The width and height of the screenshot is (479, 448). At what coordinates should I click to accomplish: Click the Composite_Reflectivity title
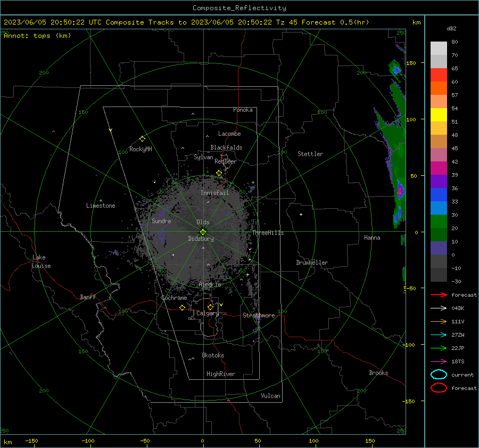click(x=240, y=8)
